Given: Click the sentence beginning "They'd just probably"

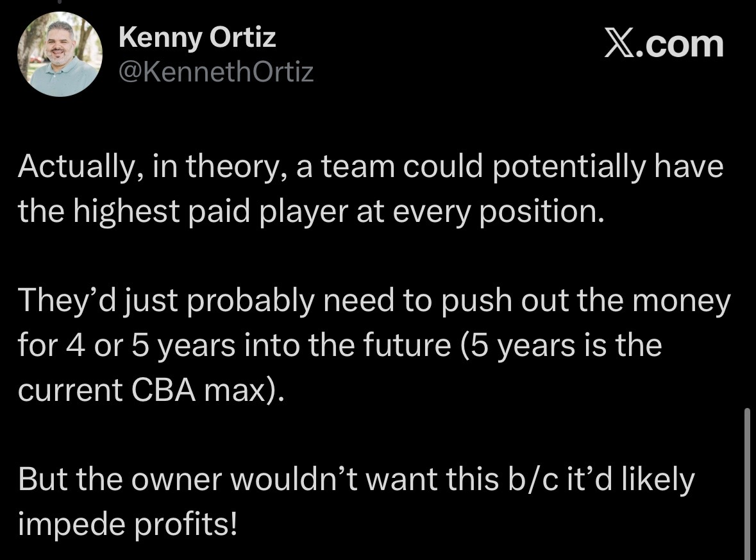Looking at the screenshot, I should pos(167,301).
